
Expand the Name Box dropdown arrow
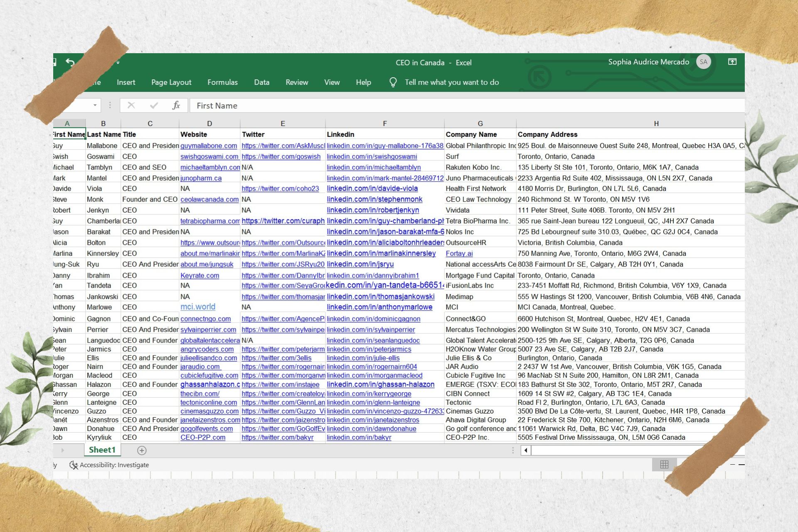[95, 106]
